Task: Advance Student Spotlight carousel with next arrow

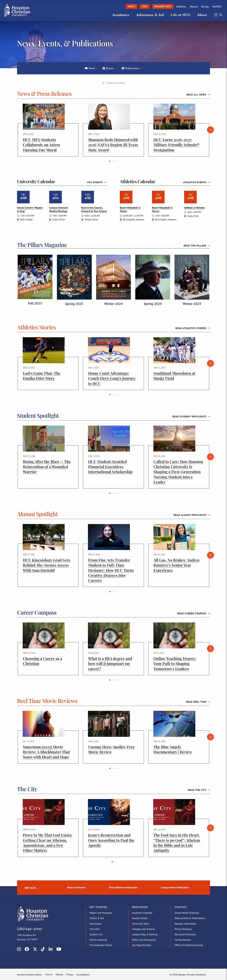Action: coord(210,456)
